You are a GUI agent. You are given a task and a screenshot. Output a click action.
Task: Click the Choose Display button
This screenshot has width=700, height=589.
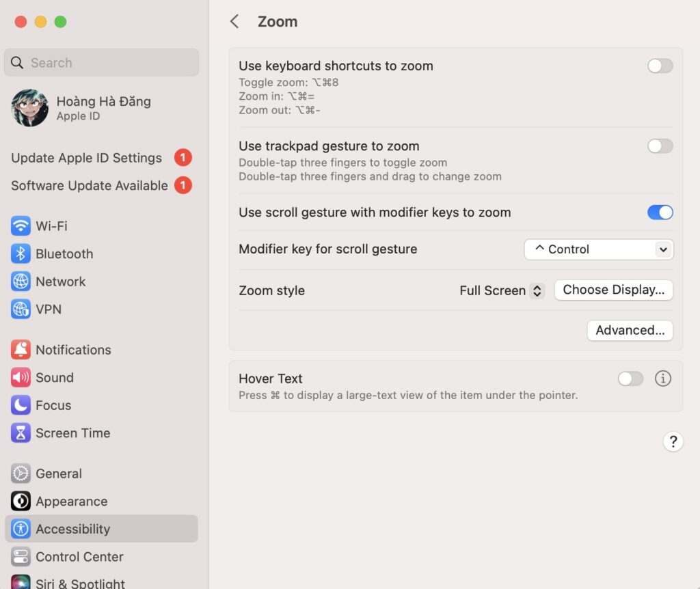pos(613,290)
